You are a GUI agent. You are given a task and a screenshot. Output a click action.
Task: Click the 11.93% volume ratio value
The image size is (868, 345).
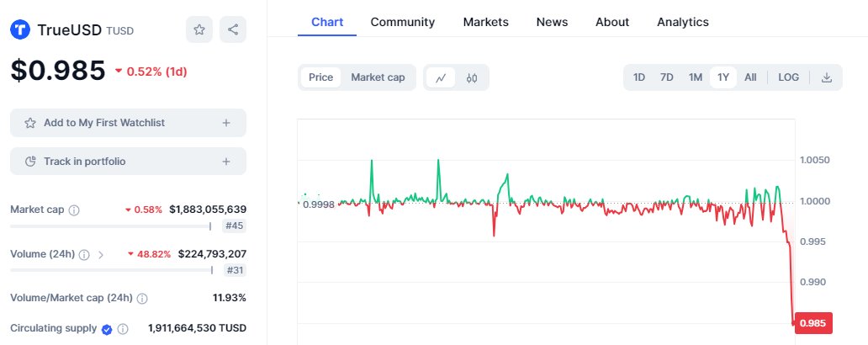[x=229, y=298]
